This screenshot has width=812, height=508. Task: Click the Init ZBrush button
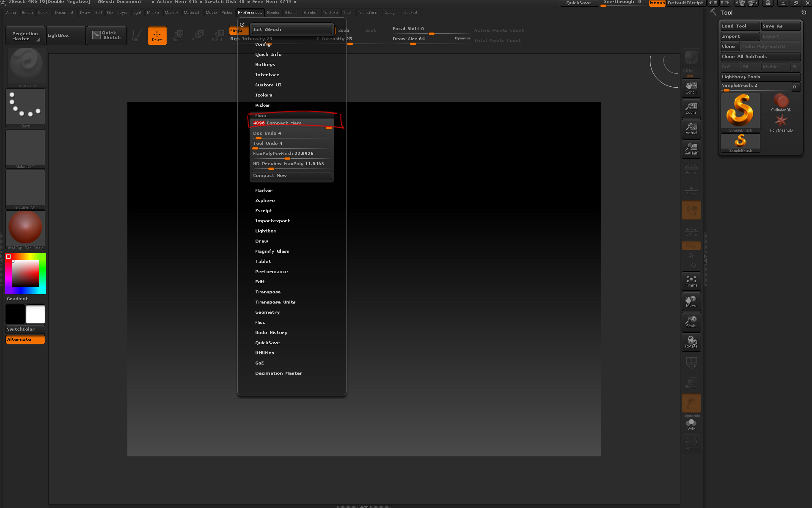click(292, 30)
